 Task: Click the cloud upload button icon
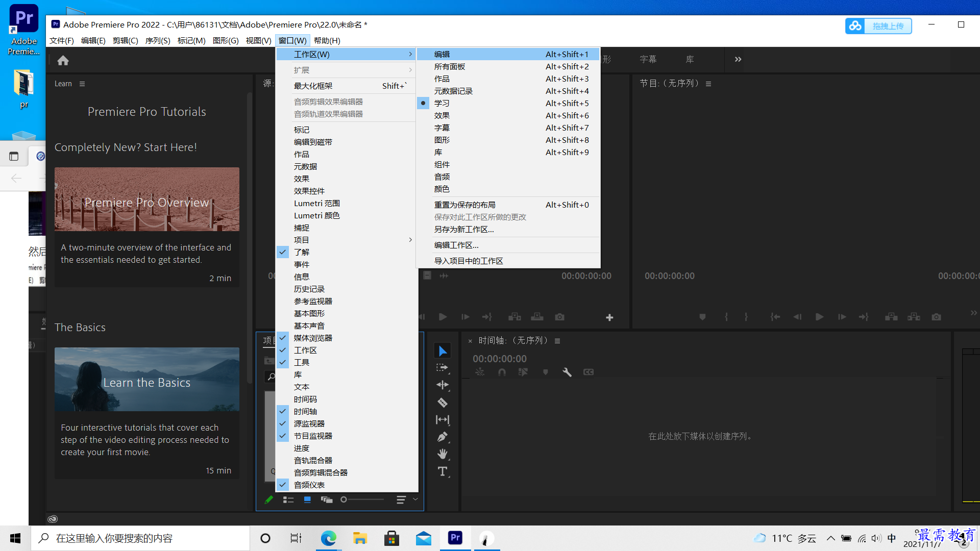click(855, 26)
